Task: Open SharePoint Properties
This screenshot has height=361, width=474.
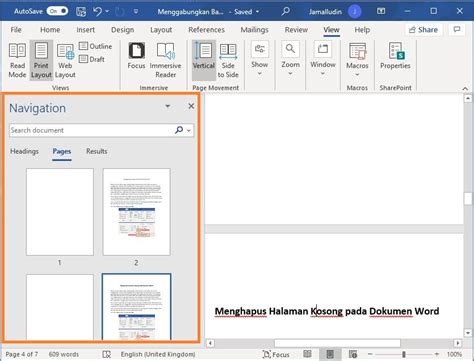Action: 395,57
